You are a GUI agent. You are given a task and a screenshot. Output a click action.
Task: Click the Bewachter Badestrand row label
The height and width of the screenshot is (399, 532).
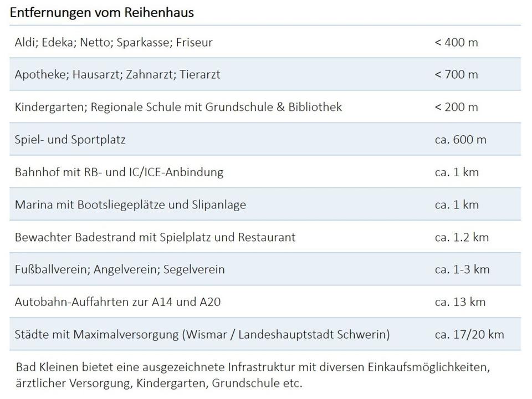click(x=155, y=237)
